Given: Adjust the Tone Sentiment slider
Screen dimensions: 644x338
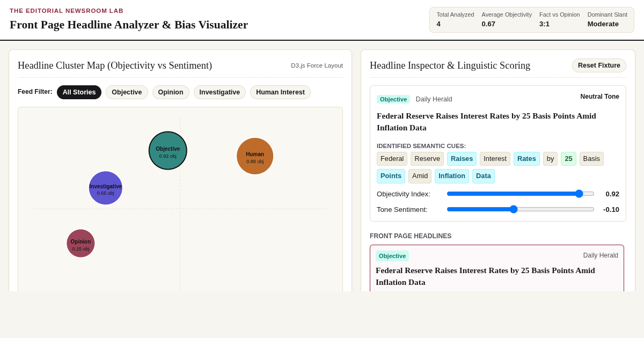Looking at the screenshot, I should [521, 209].
